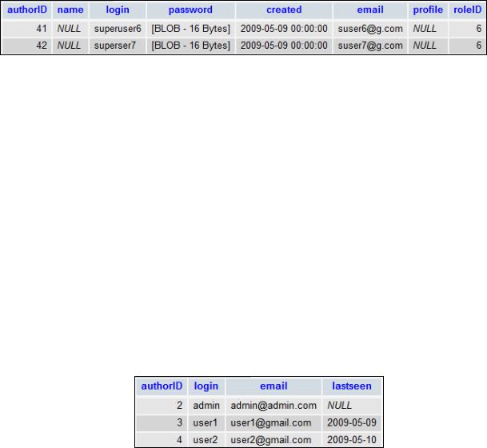Sort bottom table by email header
Image resolution: width=487 pixels, height=448 pixels.
(x=273, y=386)
